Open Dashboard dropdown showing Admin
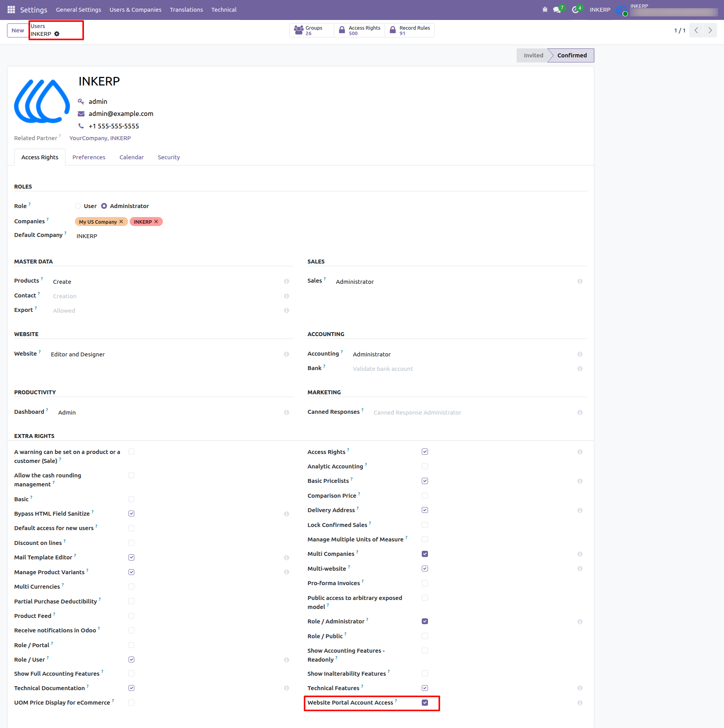The image size is (724, 728). point(169,412)
